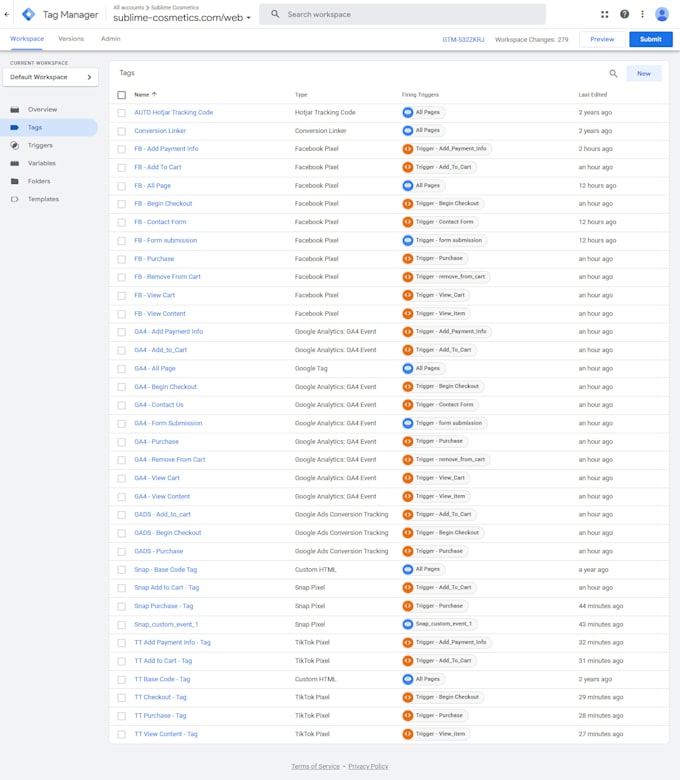
Task: Click the Last Edited column header
Action: click(592, 95)
